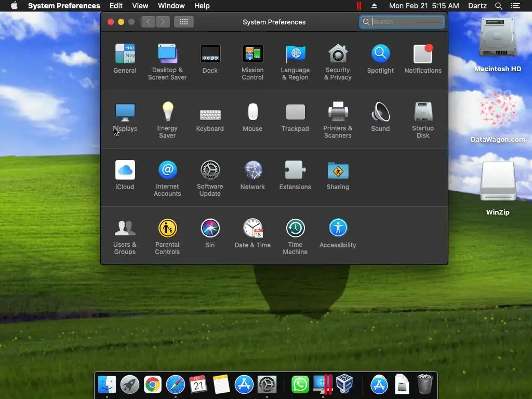
Task: Open the Trackpad preferences pane
Action: [x=295, y=117]
